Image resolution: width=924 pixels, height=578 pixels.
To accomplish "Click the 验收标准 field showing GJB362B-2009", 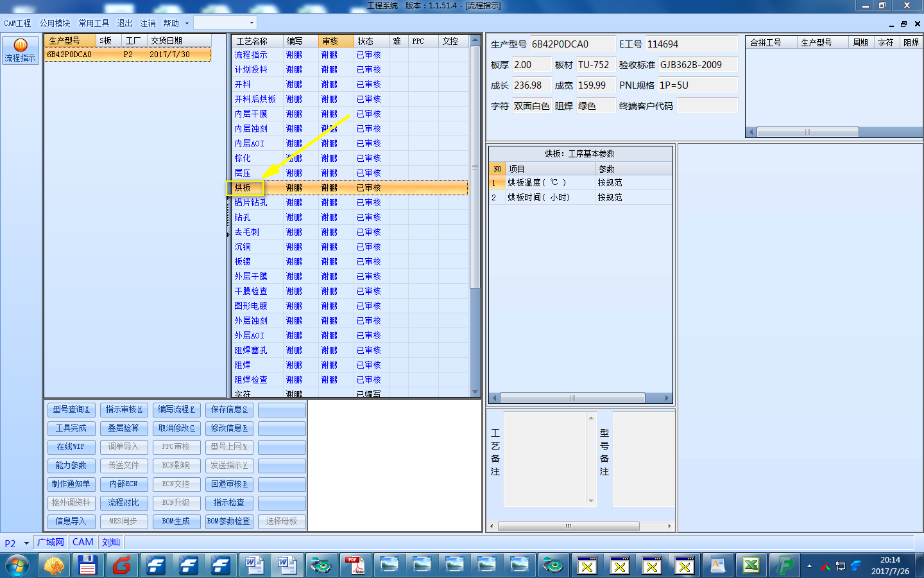I will (698, 65).
